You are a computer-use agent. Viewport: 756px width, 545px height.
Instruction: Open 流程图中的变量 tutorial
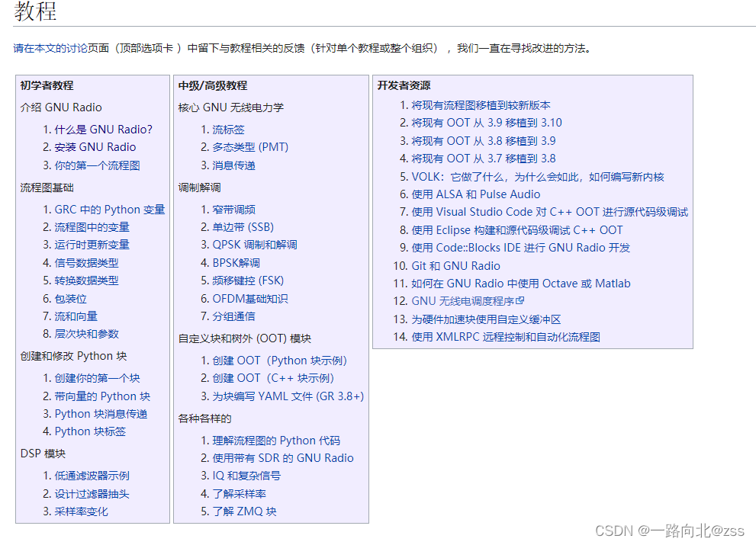[92, 227]
